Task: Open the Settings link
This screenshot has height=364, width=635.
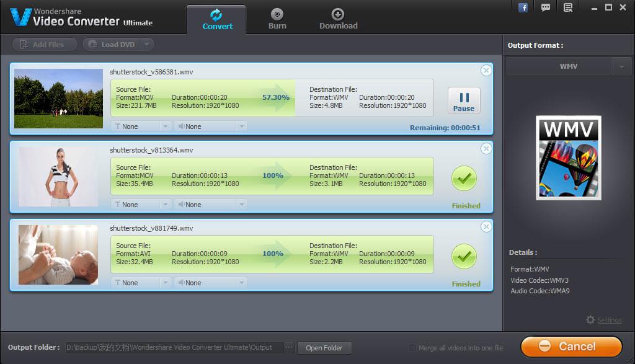Action: (610, 320)
